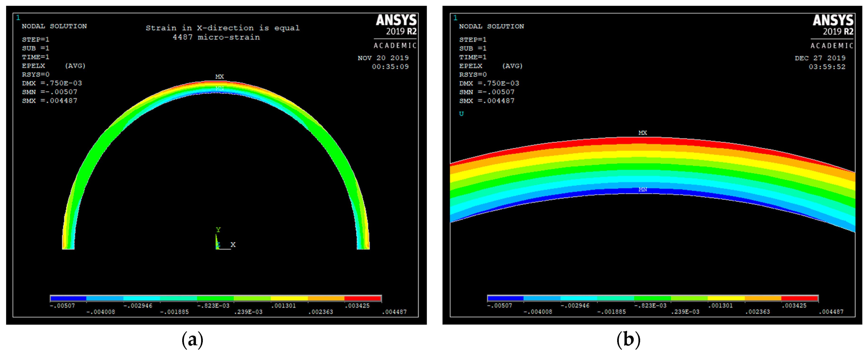Click NODAL SOLUTION label in right plot
Screen dimensions: 868x354
pyautogui.click(x=491, y=26)
